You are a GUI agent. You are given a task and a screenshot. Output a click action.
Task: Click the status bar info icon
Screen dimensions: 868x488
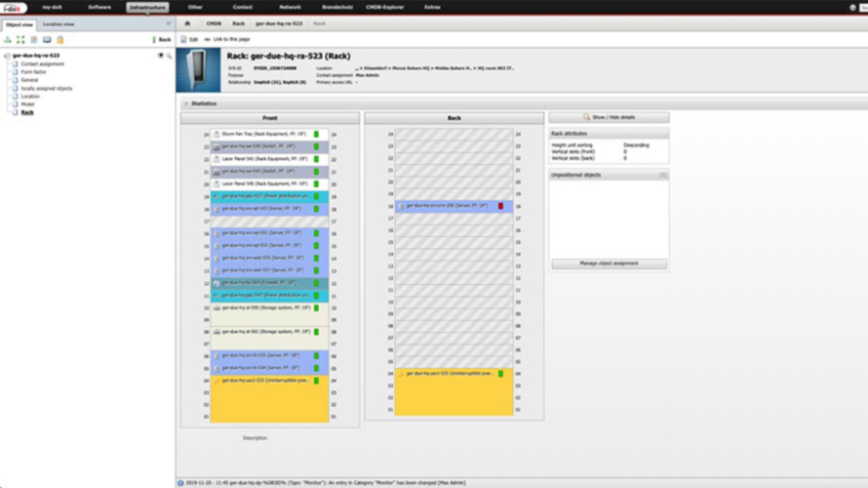tap(180, 483)
